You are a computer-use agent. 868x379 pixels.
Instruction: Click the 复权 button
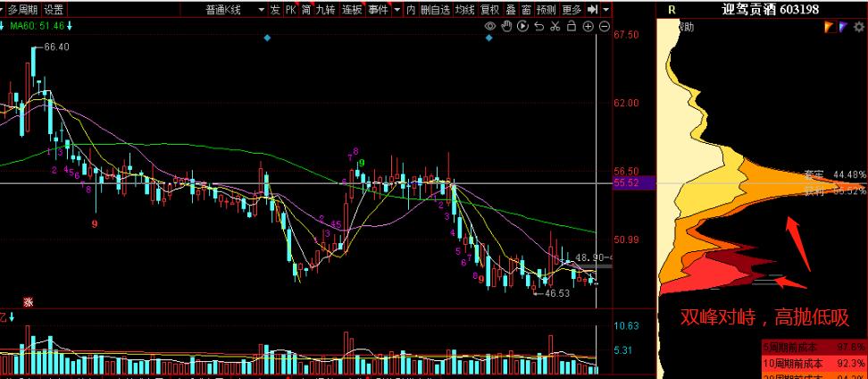tap(489, 10)
